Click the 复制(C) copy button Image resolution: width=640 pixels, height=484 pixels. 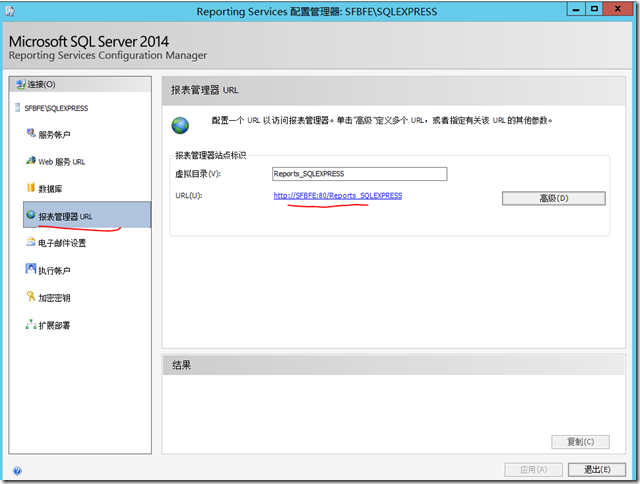580,442
